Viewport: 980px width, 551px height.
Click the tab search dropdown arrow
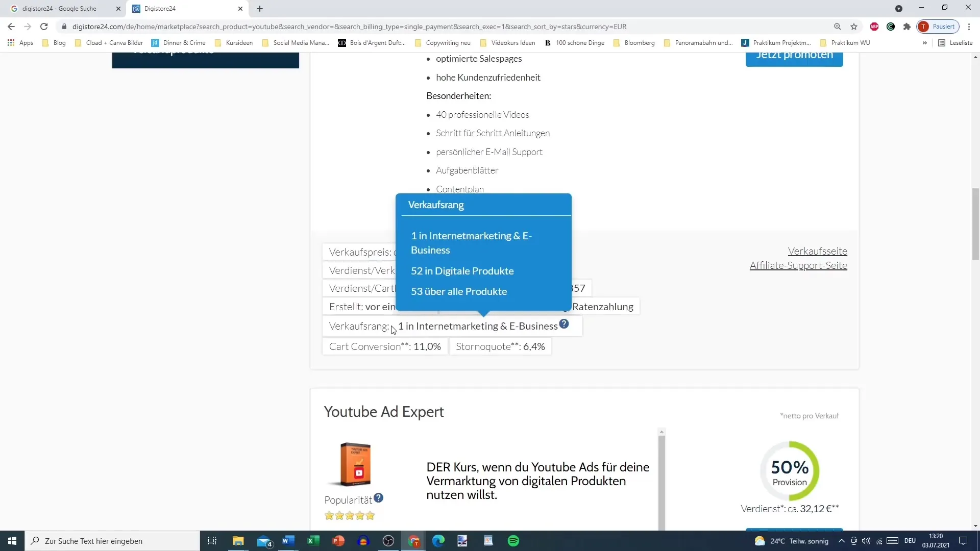click(x=899, y=9)
